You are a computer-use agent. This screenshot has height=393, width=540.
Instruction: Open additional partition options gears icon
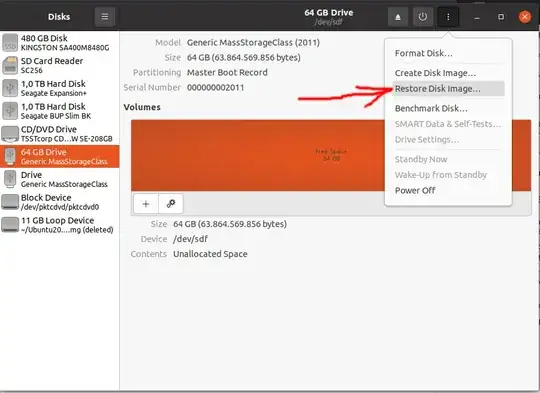[x=171, y=204]
